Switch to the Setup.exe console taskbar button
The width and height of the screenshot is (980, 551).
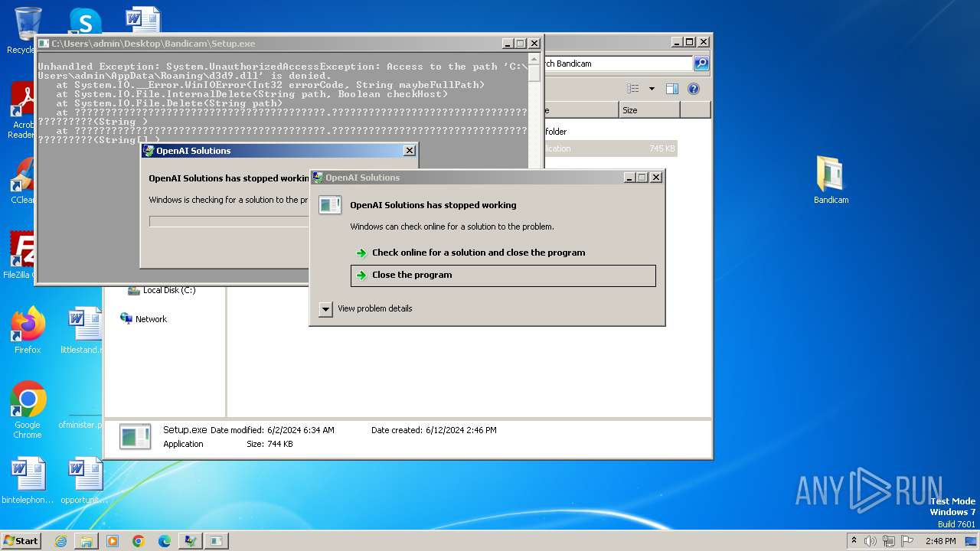(x=217, y=541)
